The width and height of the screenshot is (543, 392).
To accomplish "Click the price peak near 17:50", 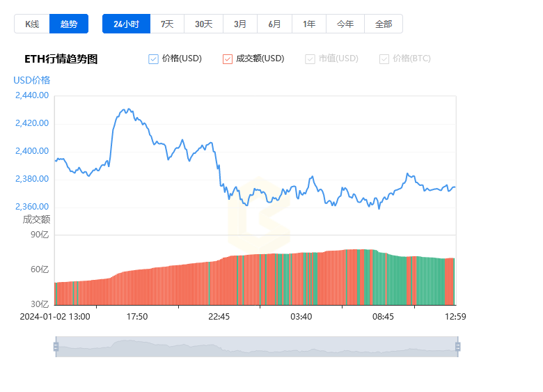I will point(129,109).
